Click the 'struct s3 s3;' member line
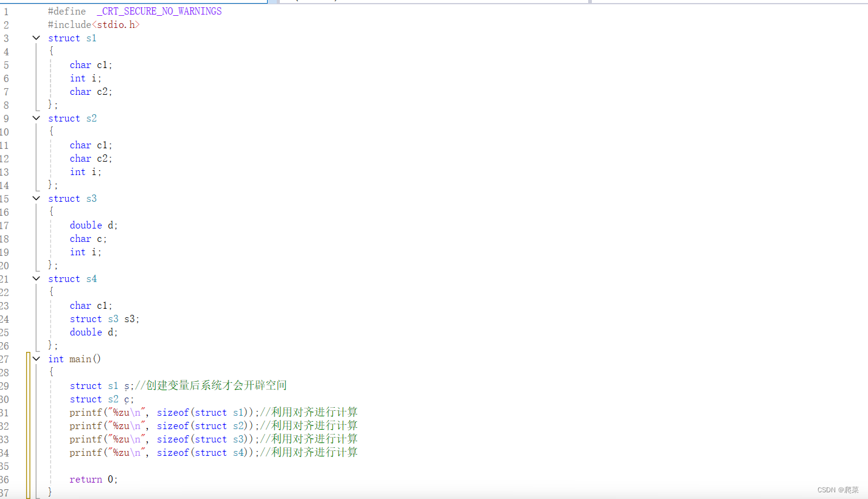Viewport: 868px width, 499px height. (x=105, y=318)
